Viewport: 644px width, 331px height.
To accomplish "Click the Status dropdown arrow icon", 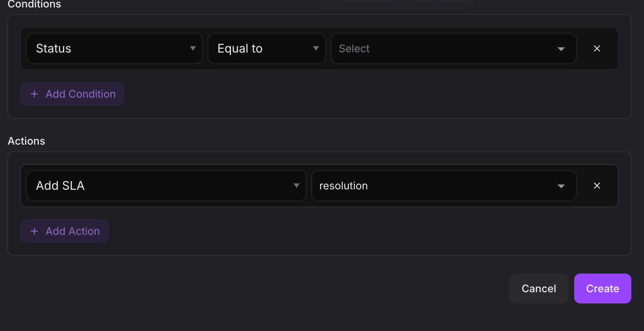I will (193, 48).
